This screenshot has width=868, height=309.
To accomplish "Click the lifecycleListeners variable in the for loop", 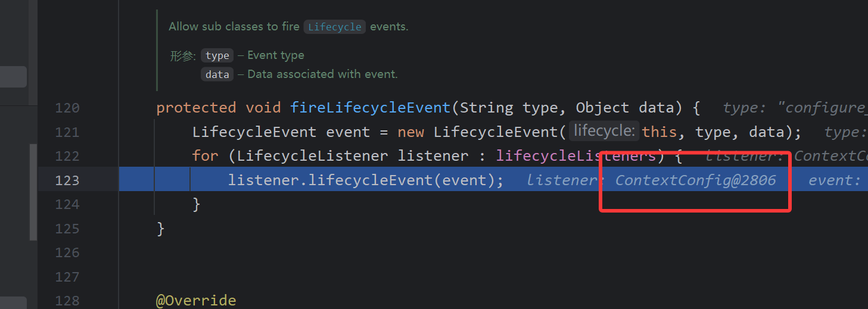I will click(x=576, y=156).
